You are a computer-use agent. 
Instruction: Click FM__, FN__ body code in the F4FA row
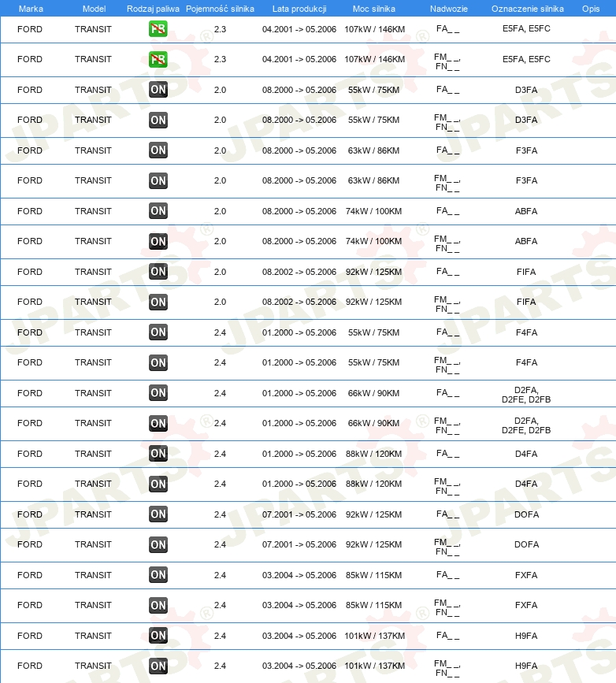click(447, 365)
